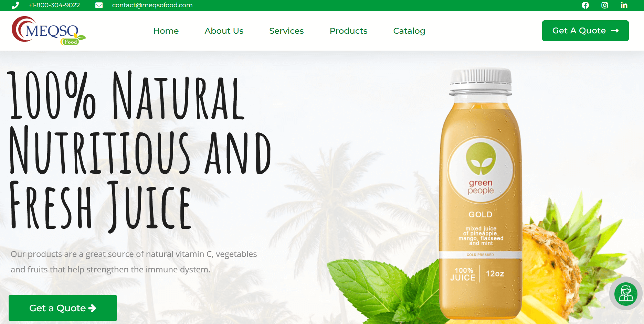The image size is (644, 324).
Task: Open the LinkedIn social icon
Action: [624, 5]
